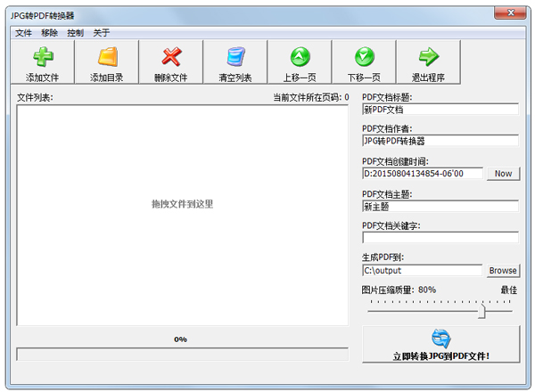Focus the 生成PDF到 output path field

(x=423, y=270)
